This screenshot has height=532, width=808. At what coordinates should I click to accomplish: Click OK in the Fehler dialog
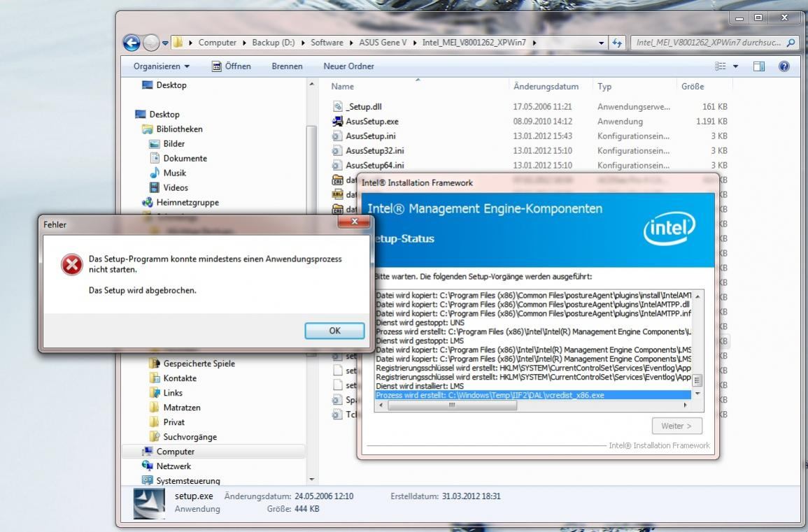coord(334,331)
